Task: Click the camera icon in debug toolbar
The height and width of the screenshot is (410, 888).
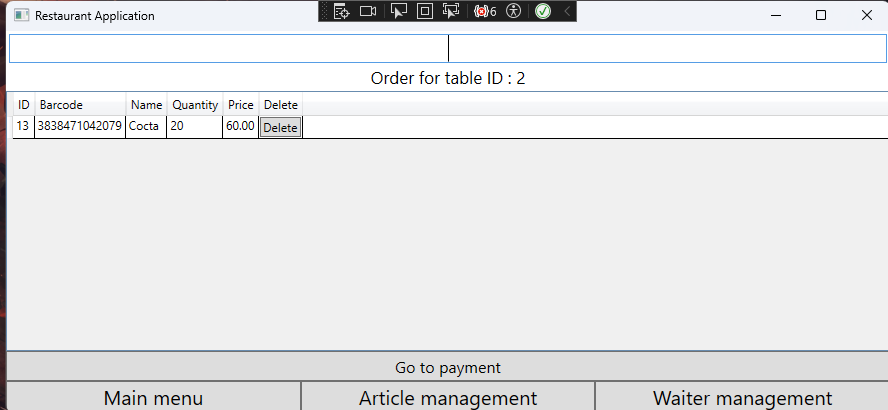Action: (x=368, y=11)
